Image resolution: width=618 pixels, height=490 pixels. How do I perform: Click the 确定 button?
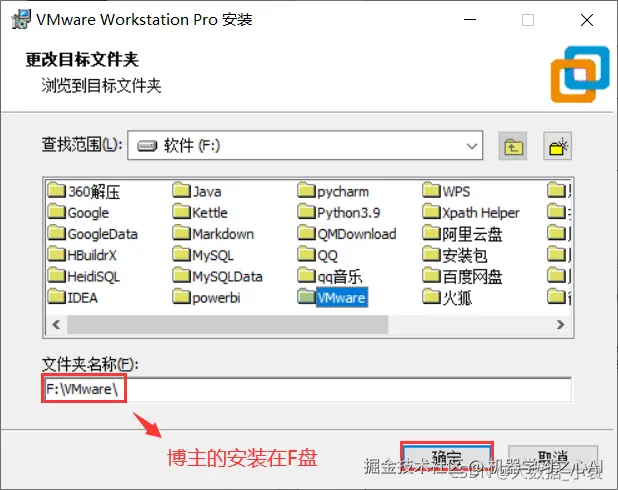tap(447, 457)
